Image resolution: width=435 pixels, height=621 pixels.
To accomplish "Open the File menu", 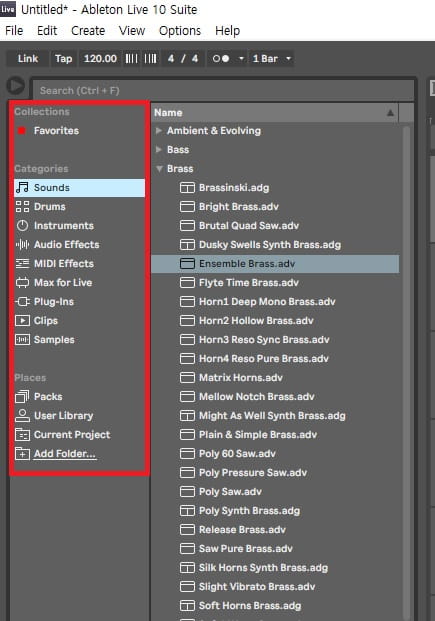I will 14,30.
